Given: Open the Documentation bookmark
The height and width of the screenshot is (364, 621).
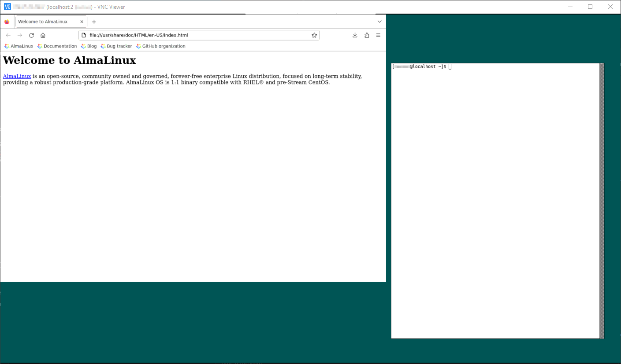Looking at the screenshot, I should (57, 46).
